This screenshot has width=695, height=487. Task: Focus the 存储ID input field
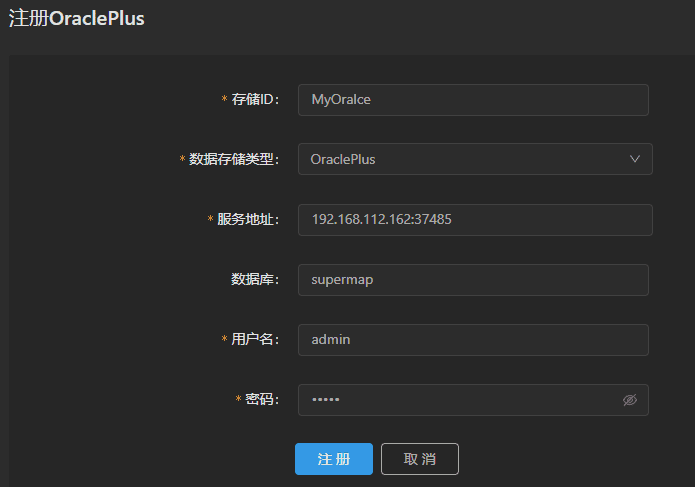(472, 100)
